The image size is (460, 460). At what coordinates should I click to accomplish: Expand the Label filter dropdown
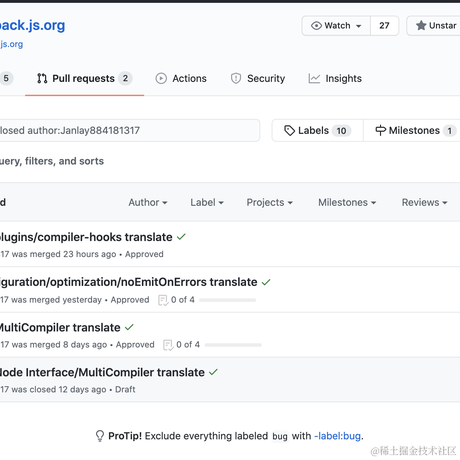pyautogui.click(x=207, y=202)
